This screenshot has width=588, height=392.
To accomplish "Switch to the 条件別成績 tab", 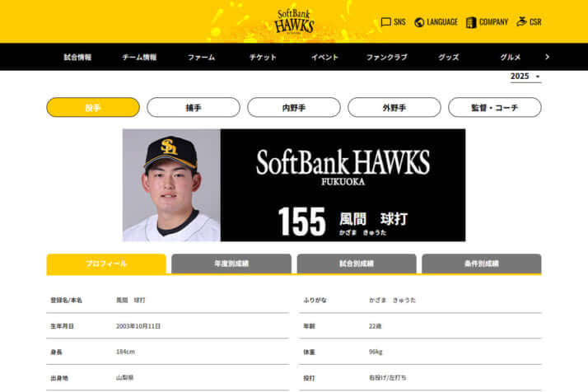I will [482, 264].
